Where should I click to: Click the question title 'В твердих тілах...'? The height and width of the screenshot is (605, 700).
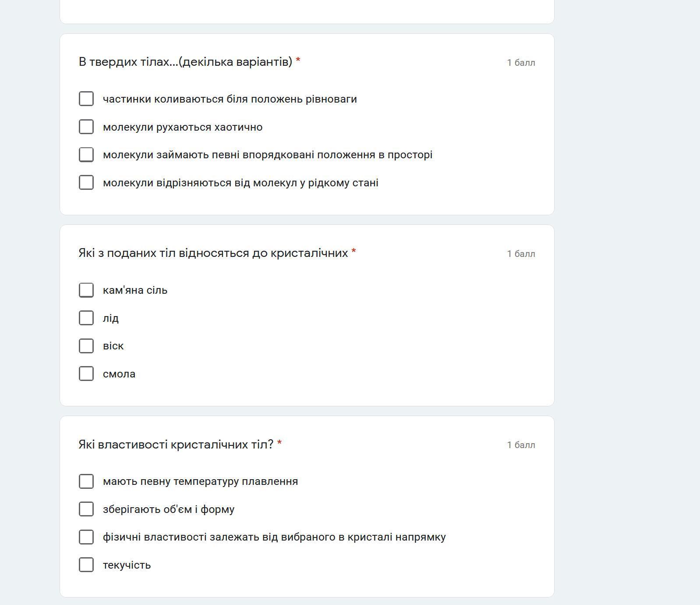pos(185,62)
